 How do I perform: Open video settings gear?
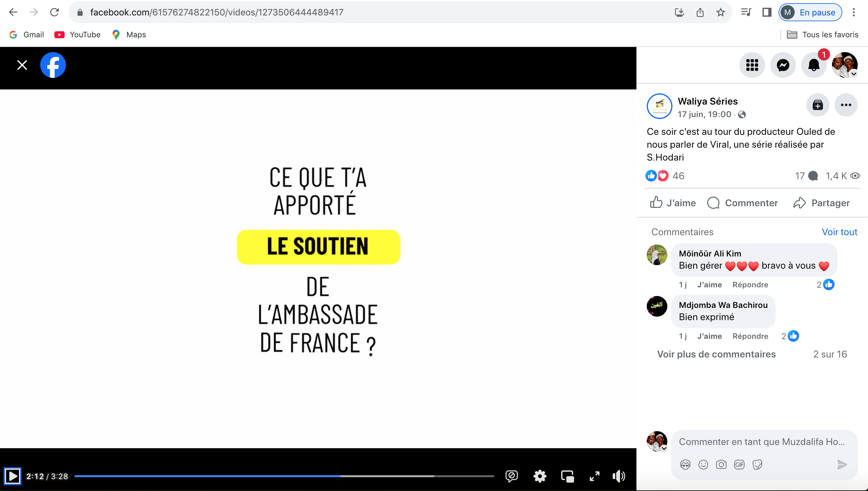539,476
